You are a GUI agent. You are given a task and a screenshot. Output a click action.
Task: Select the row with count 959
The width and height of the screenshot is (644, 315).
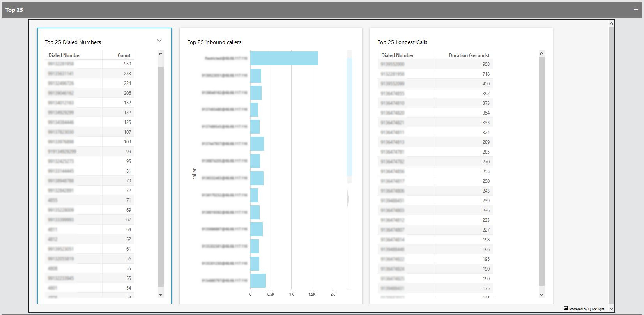tap(90, 64)
